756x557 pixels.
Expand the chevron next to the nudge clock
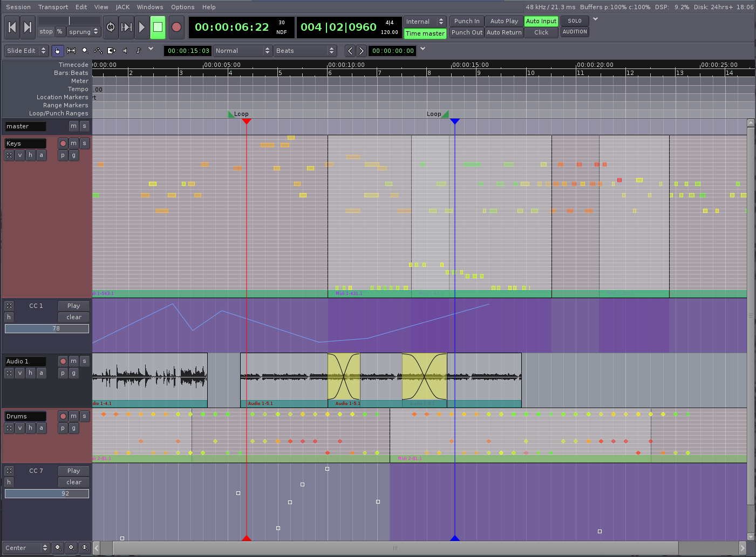click(423, 49)
